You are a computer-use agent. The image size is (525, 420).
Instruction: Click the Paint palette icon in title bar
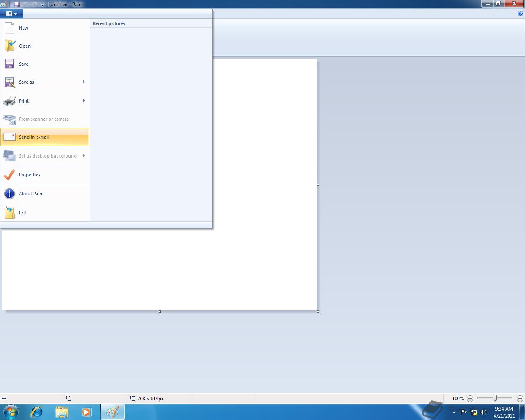tap(3, 5)
